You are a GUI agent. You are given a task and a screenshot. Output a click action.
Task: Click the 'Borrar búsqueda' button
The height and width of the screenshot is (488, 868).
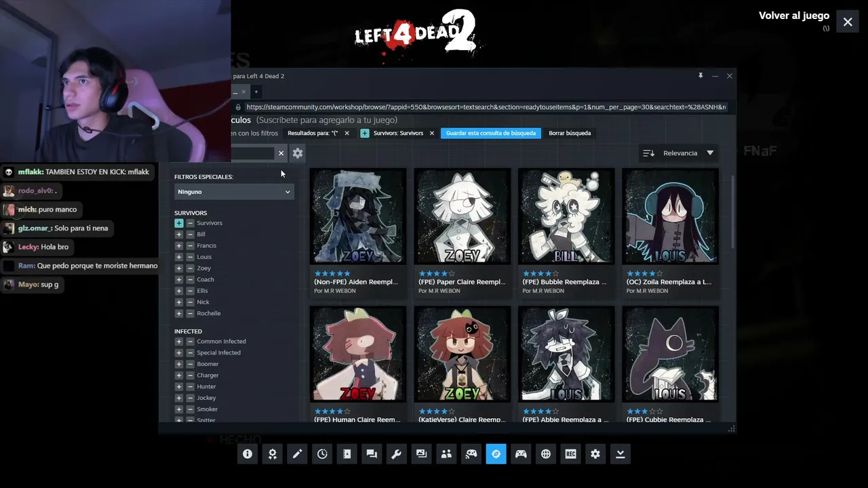pos(570,133)
